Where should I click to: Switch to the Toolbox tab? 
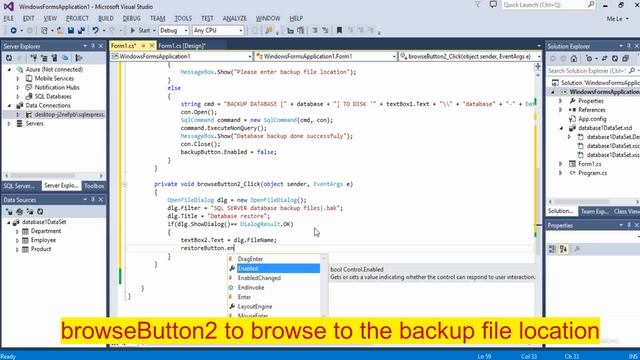94,186
